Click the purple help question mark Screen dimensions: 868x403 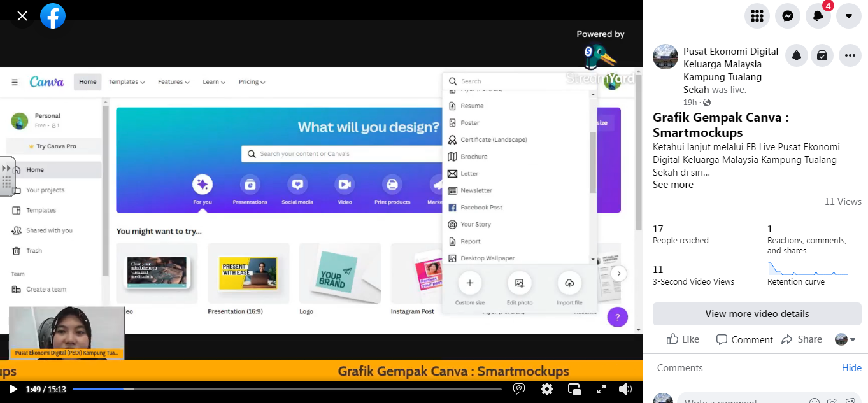point(618,317)
